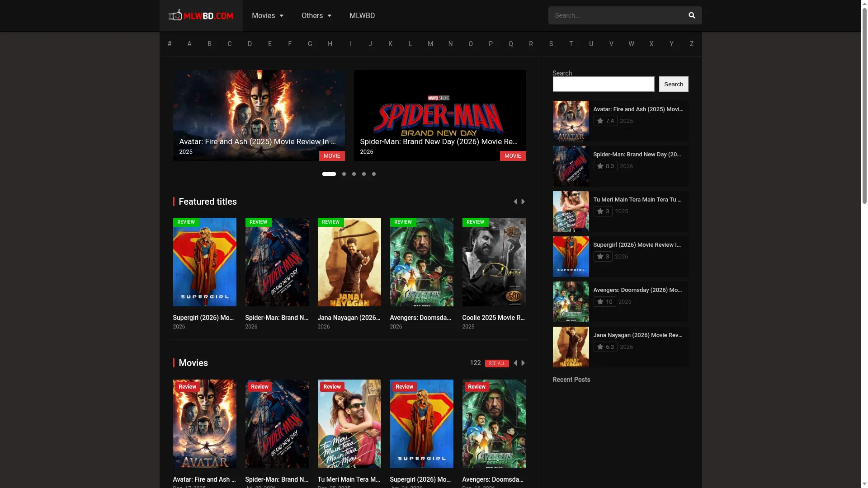Open Avatar: Fire and Ash sidebar link
The width and height of the screenshot is (868, 488).
[638, 109]
